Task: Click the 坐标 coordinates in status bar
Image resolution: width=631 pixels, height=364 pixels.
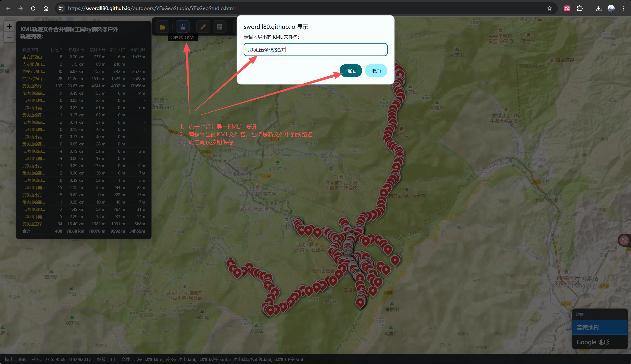Action: (x=62, y=359)
